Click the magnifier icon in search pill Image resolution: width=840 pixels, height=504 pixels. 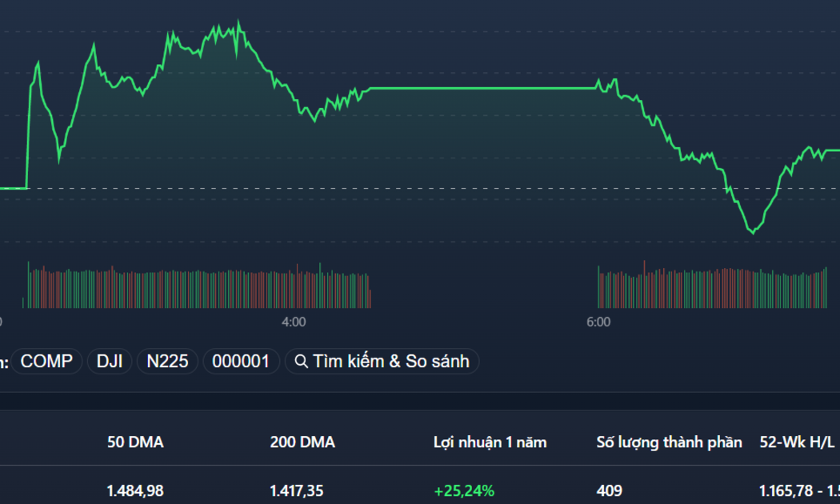tap(301, 362)
